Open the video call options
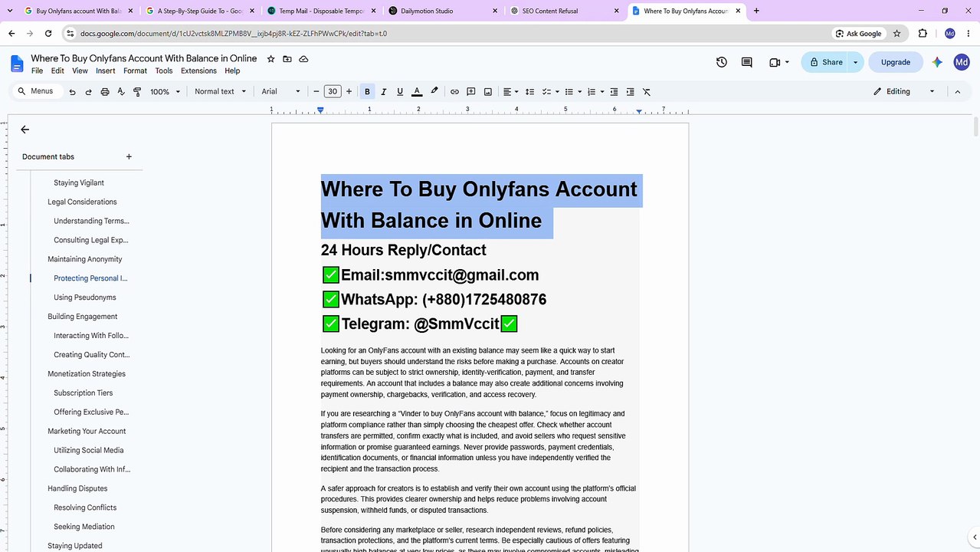 (x=778, y=62)
